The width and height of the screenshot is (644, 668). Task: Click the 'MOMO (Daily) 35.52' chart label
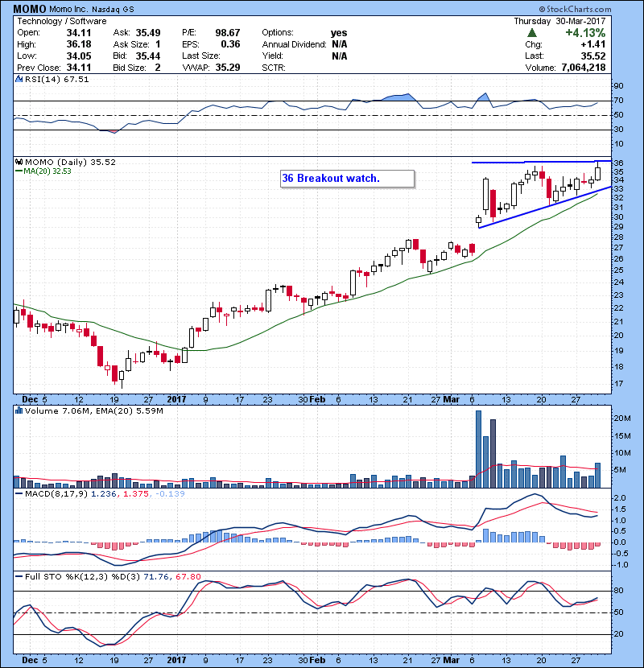70,162
